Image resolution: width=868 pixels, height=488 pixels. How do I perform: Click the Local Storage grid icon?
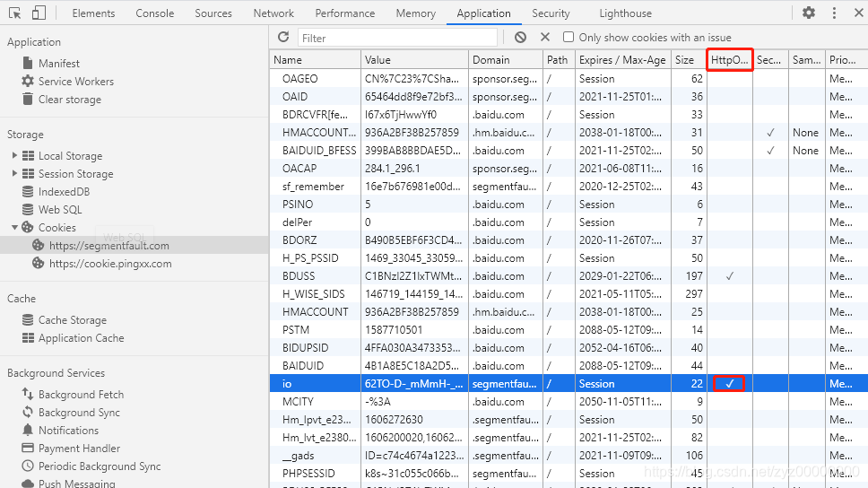point(28,156)
